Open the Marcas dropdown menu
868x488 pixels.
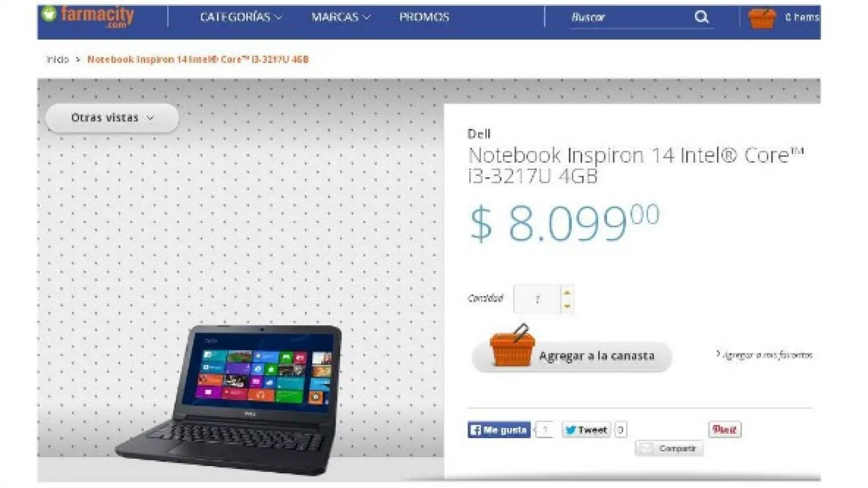[341, 17]
